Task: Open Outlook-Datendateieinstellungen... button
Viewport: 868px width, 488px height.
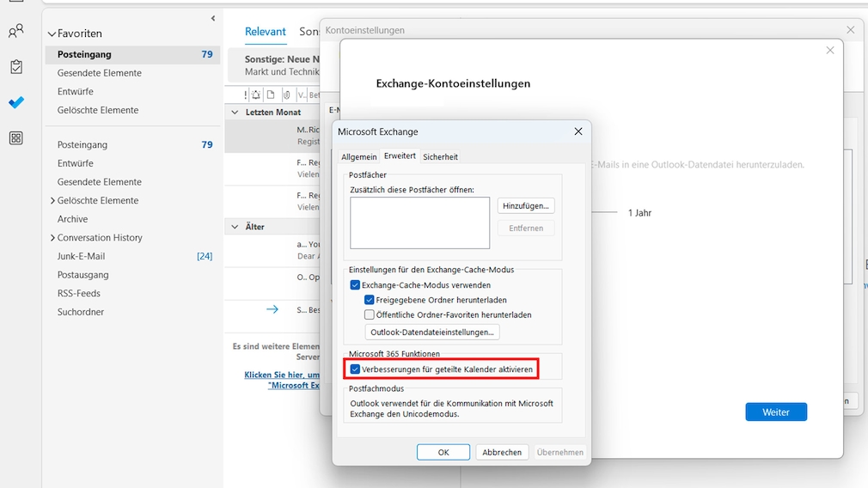Action: click(x=431, y=332)
